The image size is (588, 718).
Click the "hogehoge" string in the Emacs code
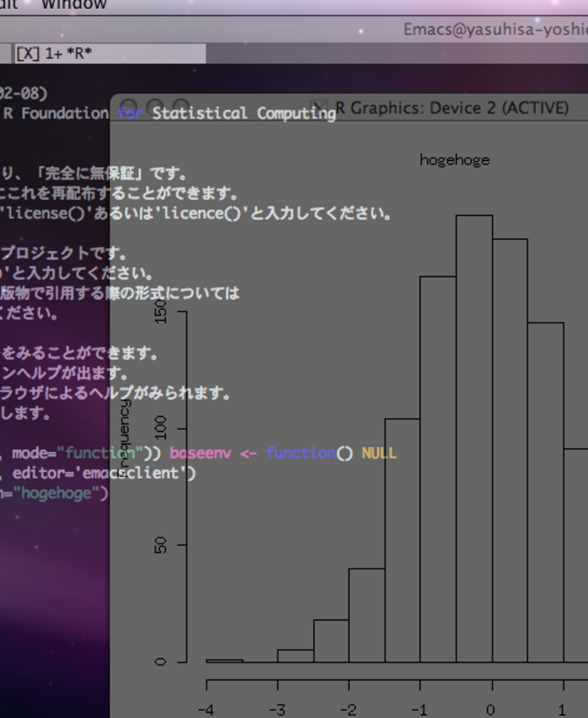[56, 493]
